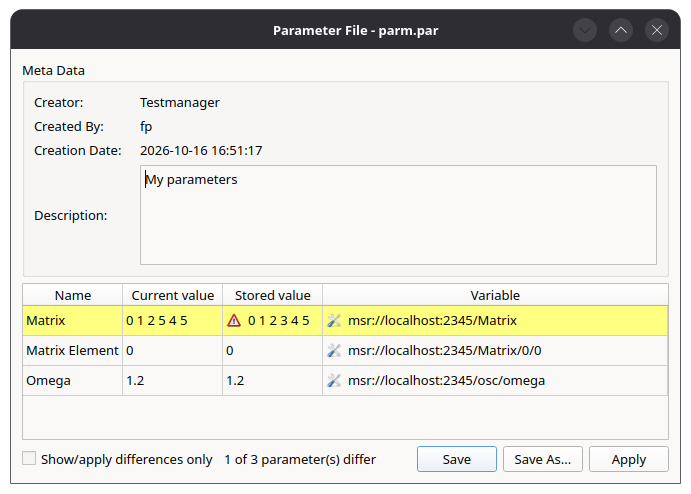Click the parameter icon beside Matrix/0/0 variable

click(334, 350)
